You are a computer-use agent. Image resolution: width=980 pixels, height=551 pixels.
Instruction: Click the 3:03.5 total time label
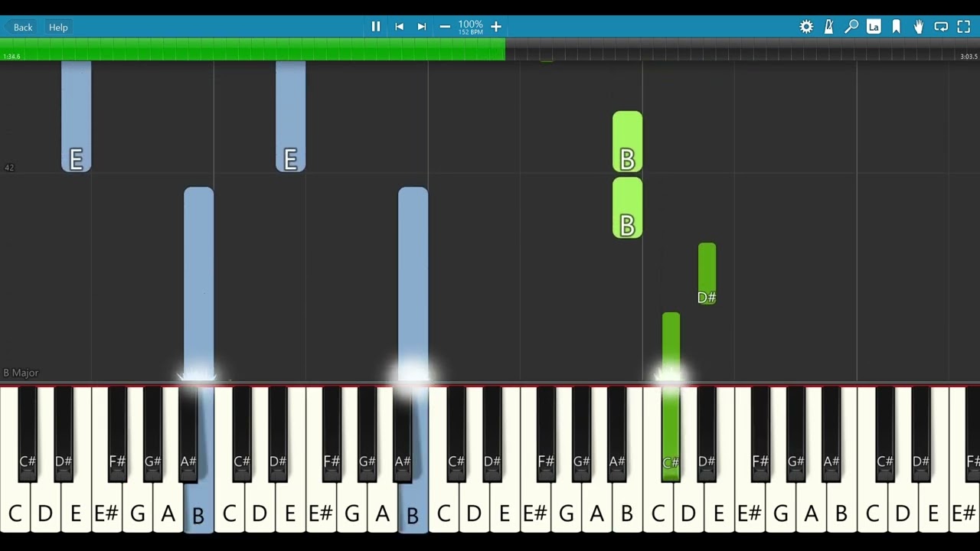pyautogui.click(x=969, y=57)
